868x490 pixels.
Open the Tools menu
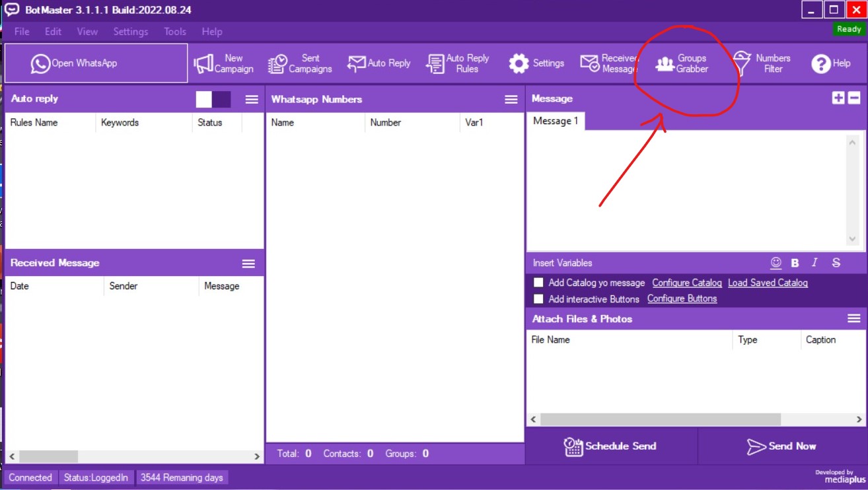point(175,32)
